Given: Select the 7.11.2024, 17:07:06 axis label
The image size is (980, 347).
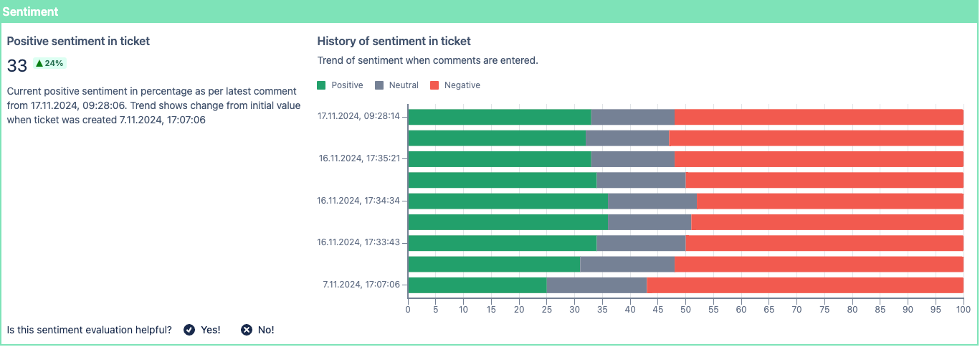Looking at the screenshot, I should tap(361, 285).
